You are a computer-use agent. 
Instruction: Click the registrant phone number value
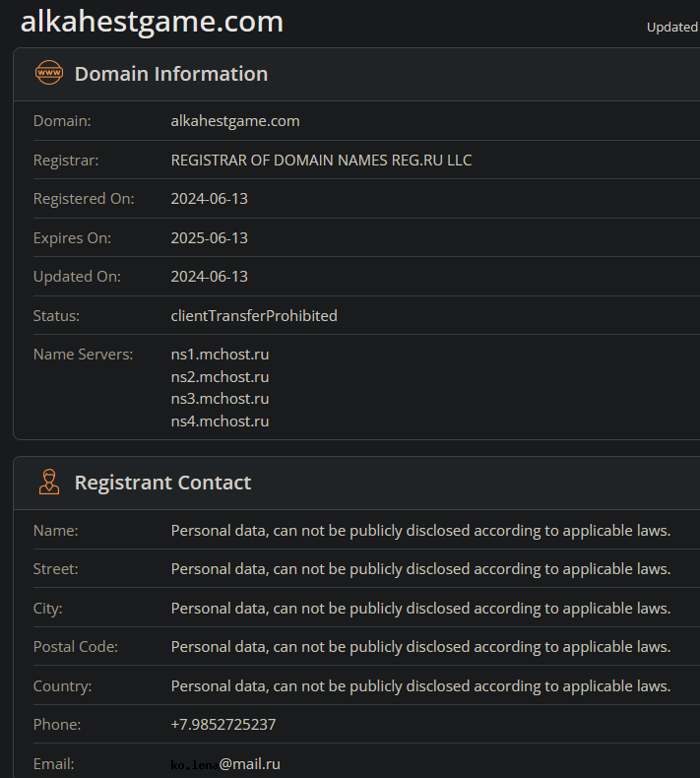coord(223,725)
